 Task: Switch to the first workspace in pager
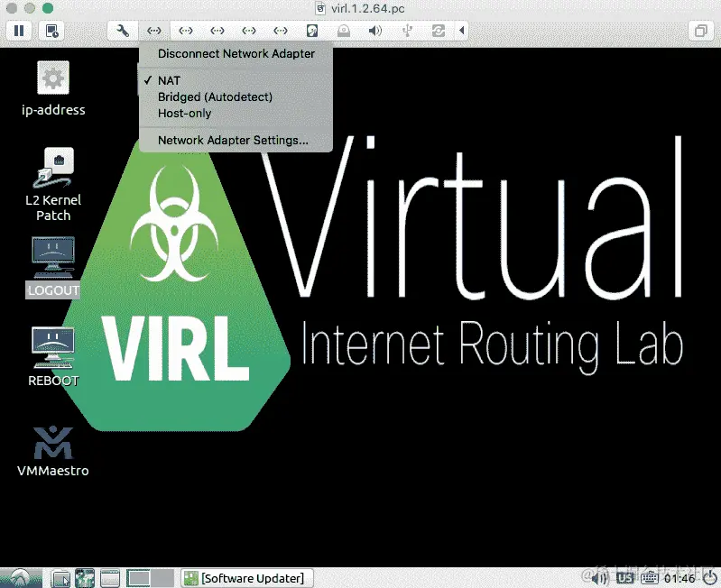(138, 578)
